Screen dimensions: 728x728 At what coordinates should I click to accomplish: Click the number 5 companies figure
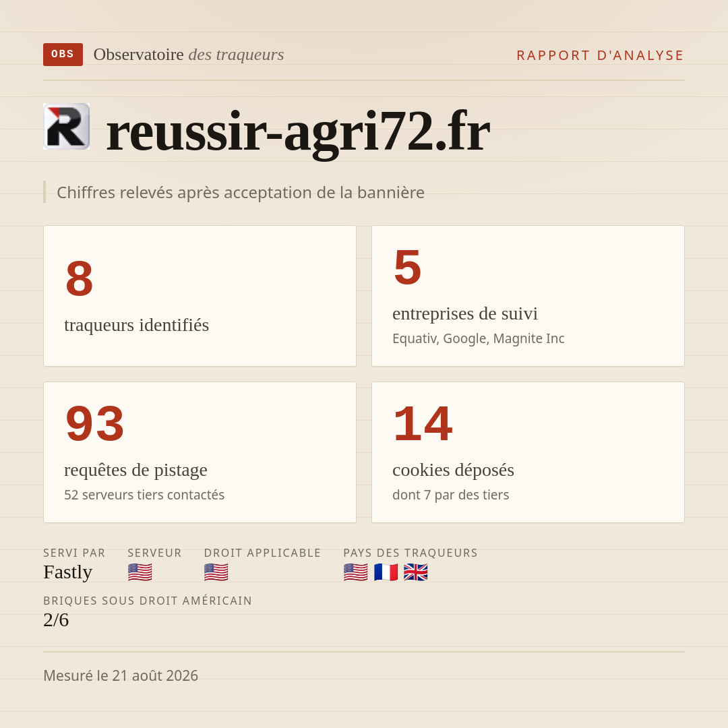pyautogui.click(x=408, y=268)
